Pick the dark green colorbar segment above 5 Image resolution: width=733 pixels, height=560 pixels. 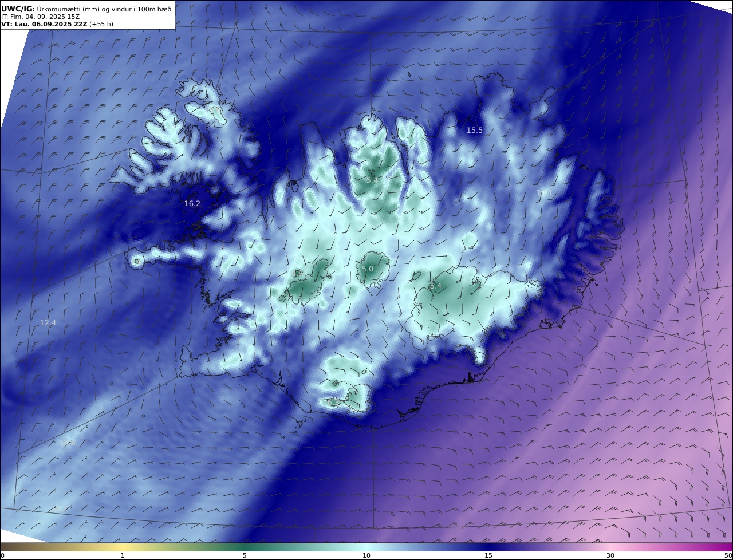click(245, 547)
